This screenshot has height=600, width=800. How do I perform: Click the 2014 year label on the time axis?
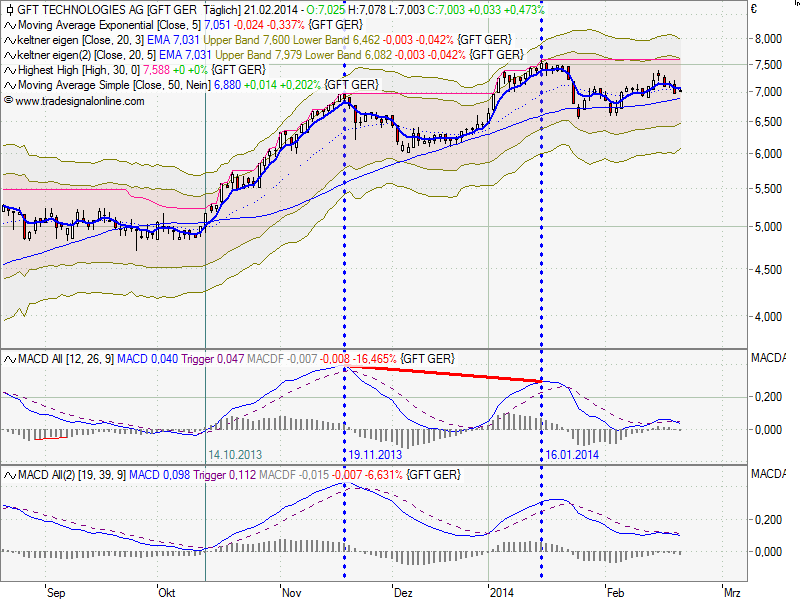point(502,591)
